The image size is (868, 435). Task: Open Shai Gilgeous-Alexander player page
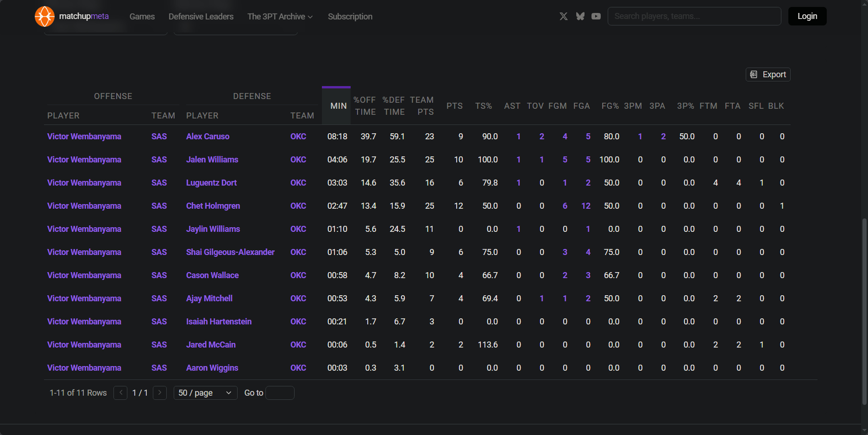(230, 252)
